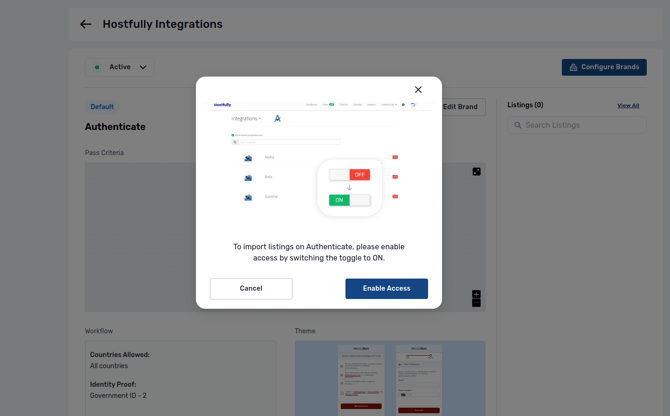Go back using the left arrow icon
This screenshot has width=670, height=416.
pyautogui.click(x=86, y=24)
